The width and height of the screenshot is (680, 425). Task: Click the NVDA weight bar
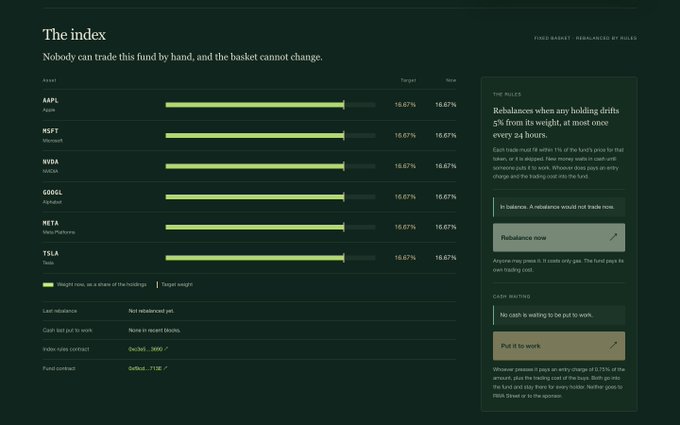[270, 166]
